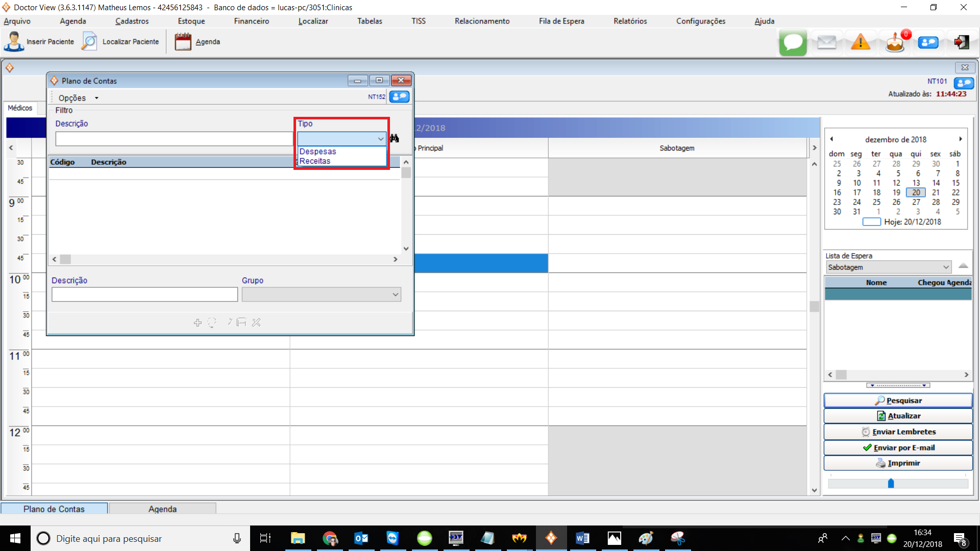Switch to the Agenda bottom tab
980x551 pixels.
pyautogui.click(x=162, y=509)
